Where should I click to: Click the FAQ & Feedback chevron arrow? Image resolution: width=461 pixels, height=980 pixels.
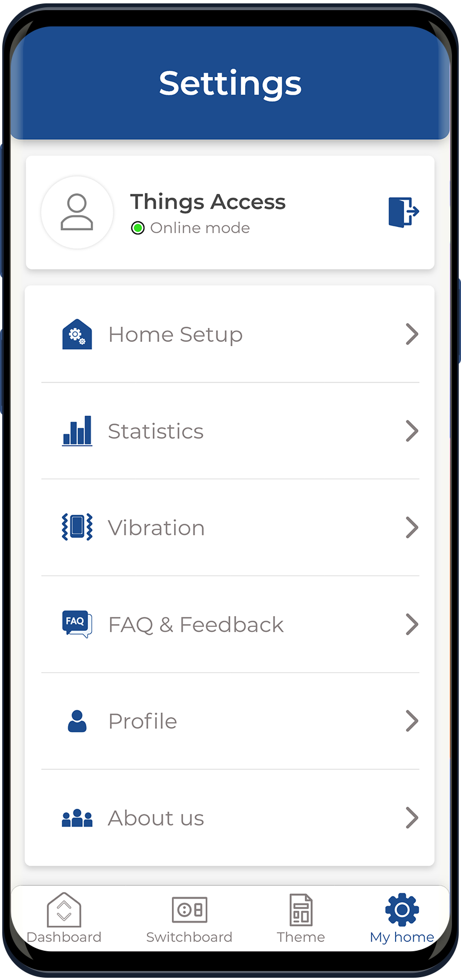(x=412, y=624)
